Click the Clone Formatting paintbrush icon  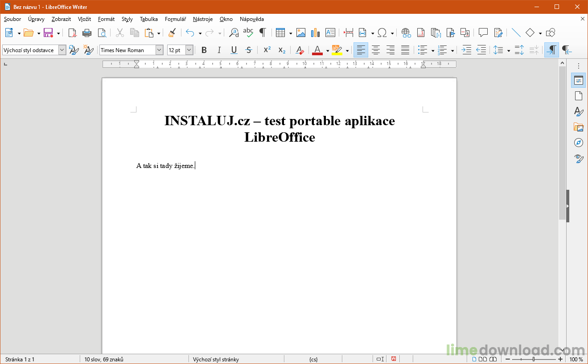172,33
